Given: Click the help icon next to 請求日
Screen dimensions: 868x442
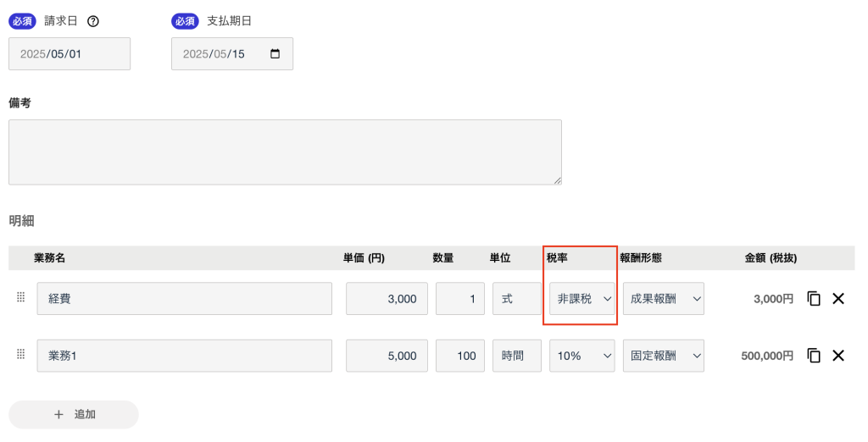Looking at the screenshot, I should [93, 21].
